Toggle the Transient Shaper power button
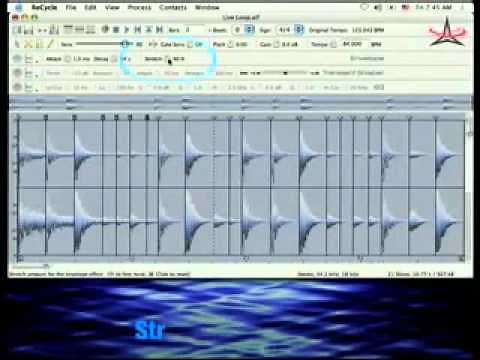480x360 pixels. [17, 73]
